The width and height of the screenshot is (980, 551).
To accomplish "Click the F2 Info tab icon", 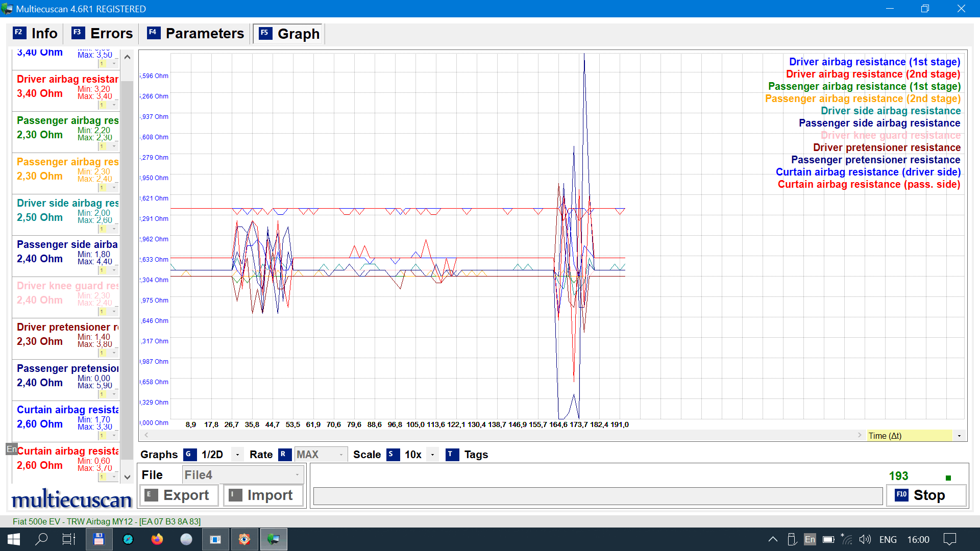I will [x=19, y=33].
